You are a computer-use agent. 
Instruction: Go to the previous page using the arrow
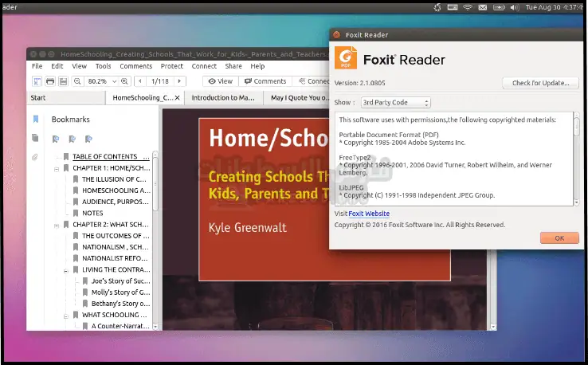[140, 81]
